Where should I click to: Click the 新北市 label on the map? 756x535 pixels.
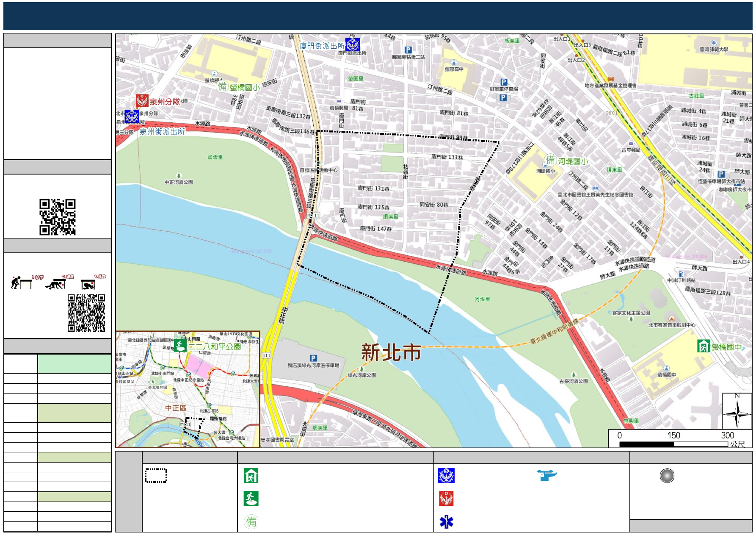[391, 352]
